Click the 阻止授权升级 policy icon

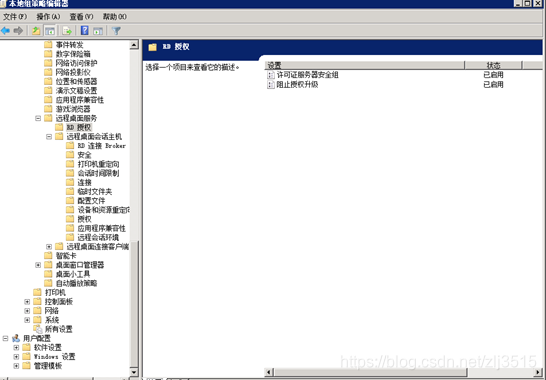[x=271, y=85]
